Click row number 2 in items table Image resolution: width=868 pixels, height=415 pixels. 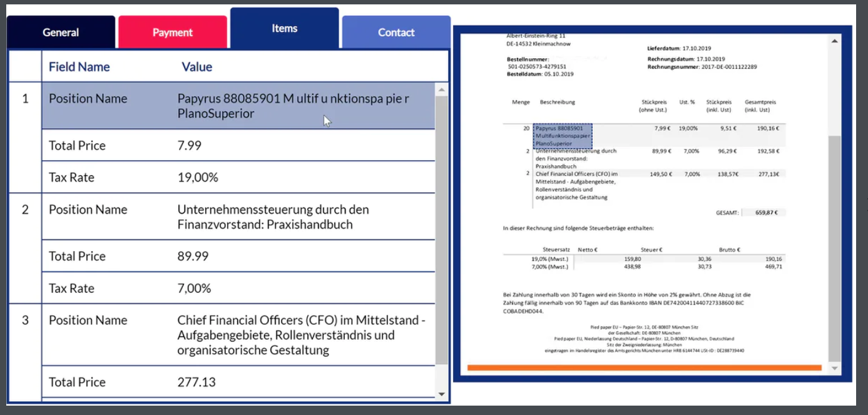tap(25, 209)
